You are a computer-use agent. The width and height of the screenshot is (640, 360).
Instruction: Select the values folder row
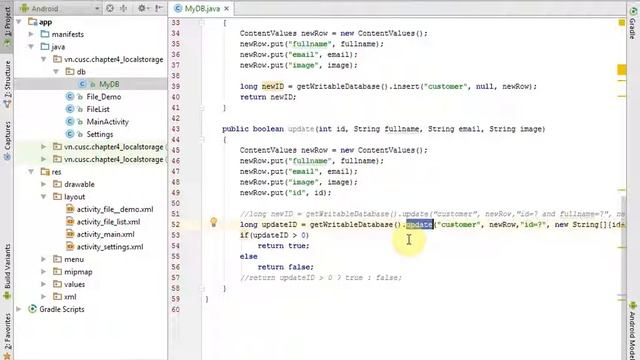coord(91,284)
